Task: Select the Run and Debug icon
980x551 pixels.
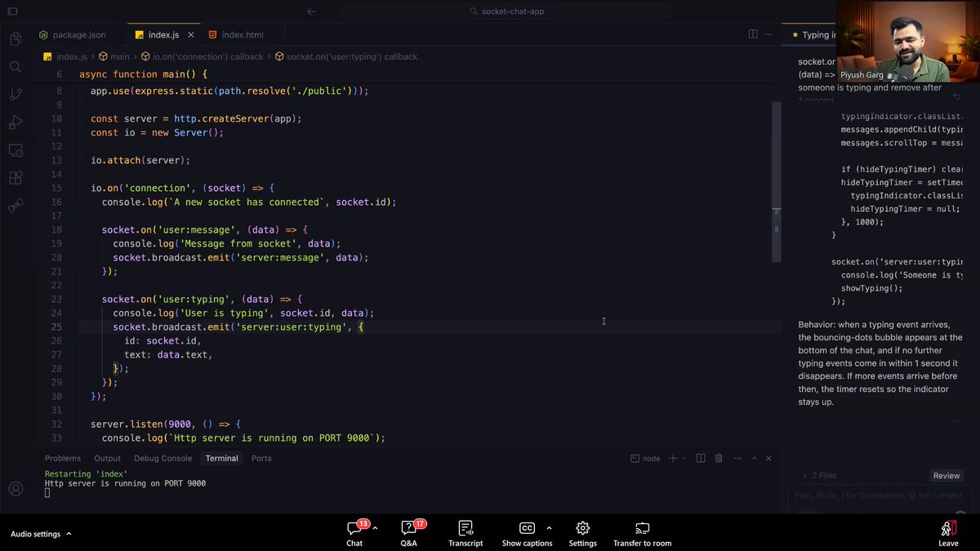Action: tap(16, 122)
